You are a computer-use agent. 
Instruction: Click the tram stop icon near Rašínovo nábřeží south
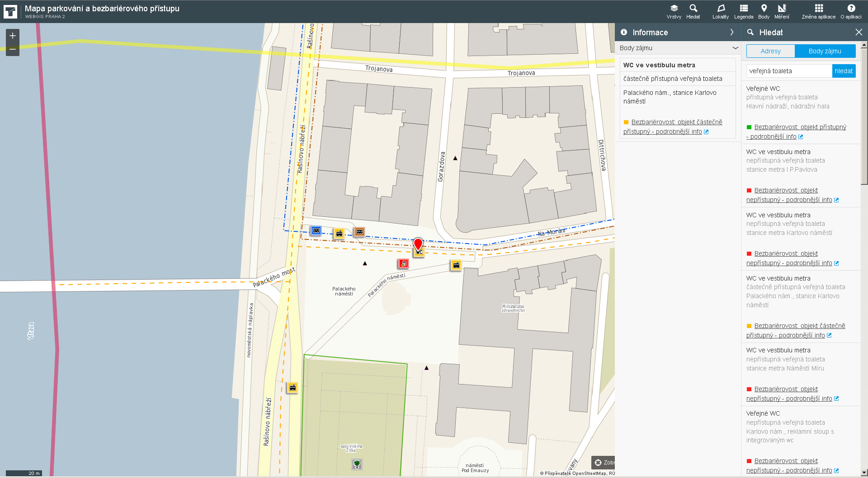292,388
